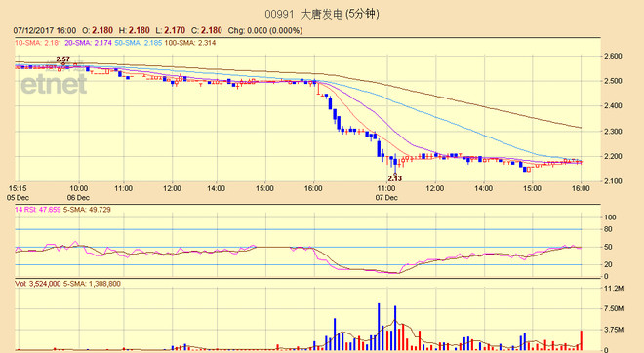The image size is (644, 353).
Task: Click the 2.600 price axis label
Action: point(613,56)
